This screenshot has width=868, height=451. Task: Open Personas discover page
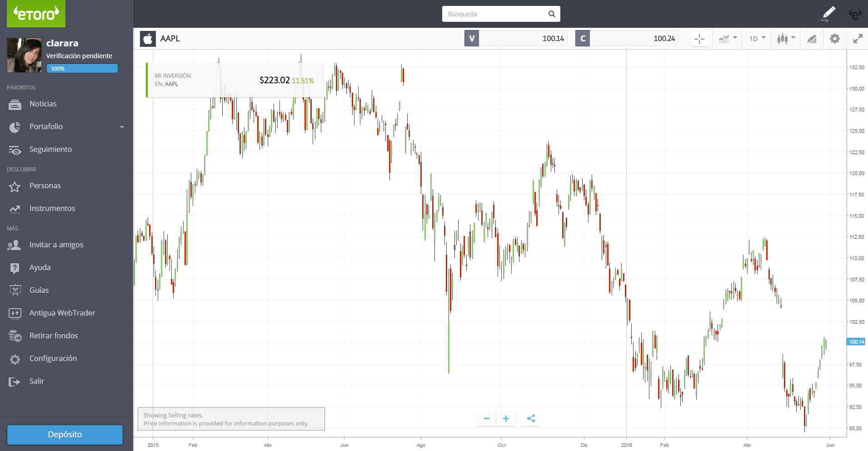(x=45, y=185)
